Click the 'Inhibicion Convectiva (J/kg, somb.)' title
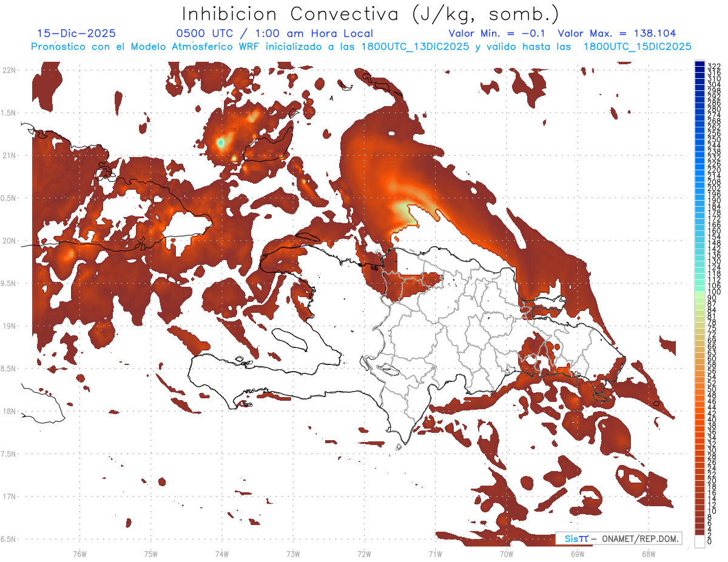 tap(371, 14)
